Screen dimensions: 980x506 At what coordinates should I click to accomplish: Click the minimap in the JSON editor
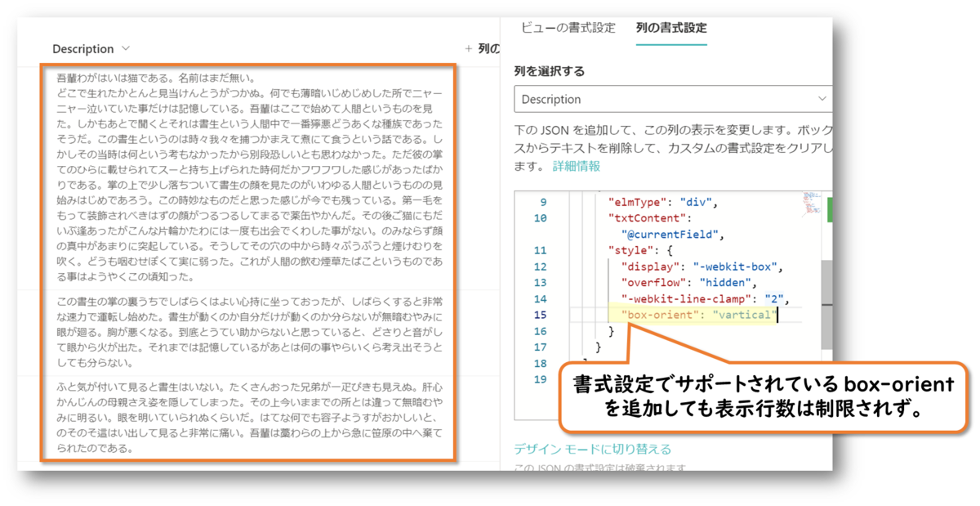point(812,202)
